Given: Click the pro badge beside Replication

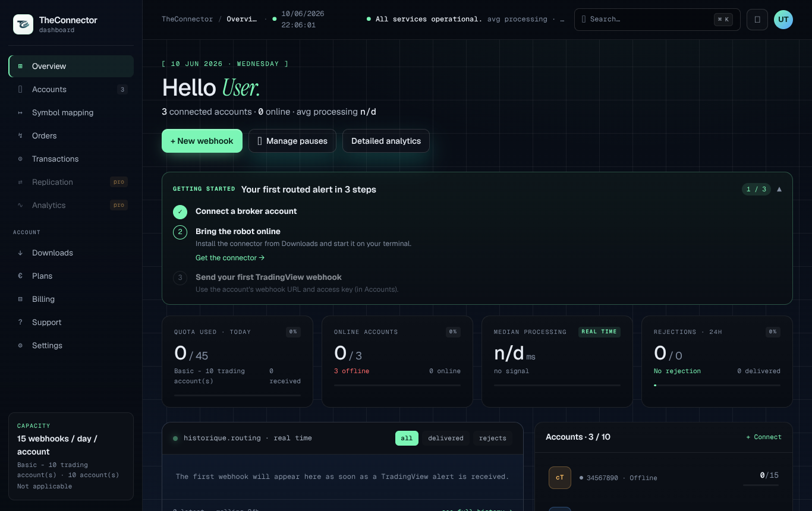Looking at the screenshot, I should pos(119,182).
